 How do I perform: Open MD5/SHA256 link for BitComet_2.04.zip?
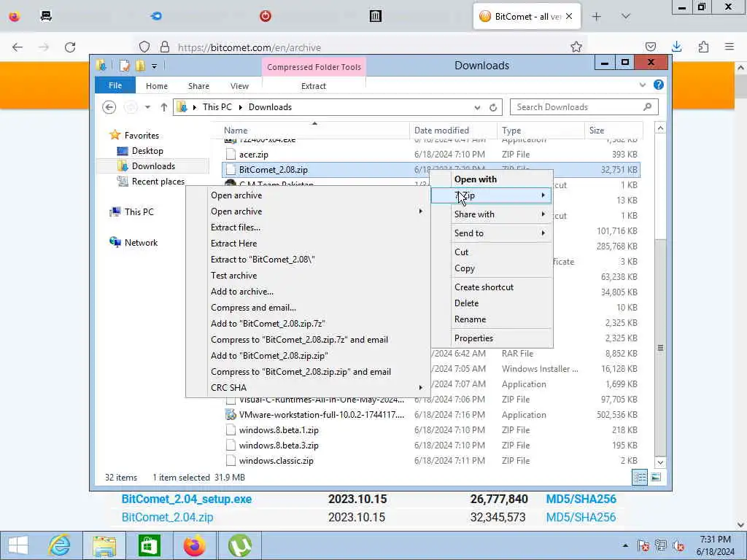click(581, 517)
